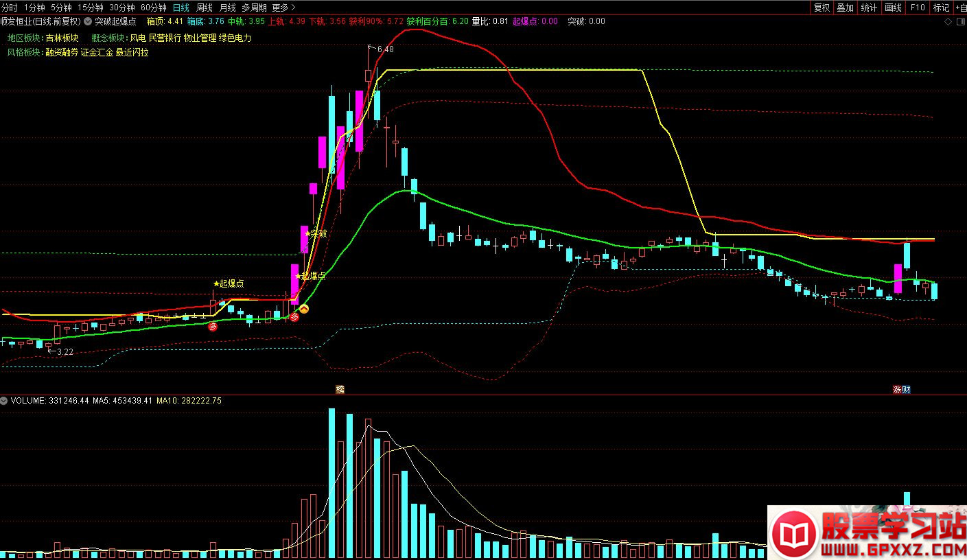Screen dimensions: 967x560
Task: Open the 融资融券 style sector link
Action: (x=62, y=52)
